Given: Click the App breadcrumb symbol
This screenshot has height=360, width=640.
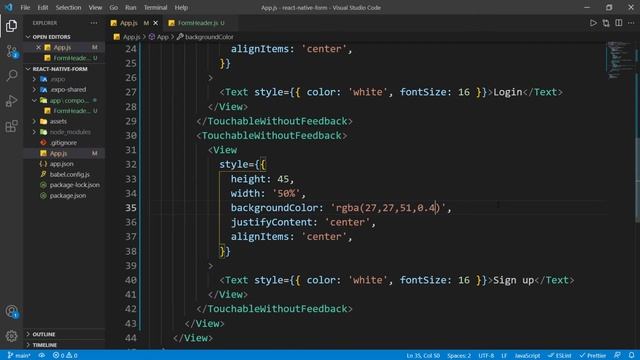Looking at the screenshot, I should (159, 37).
